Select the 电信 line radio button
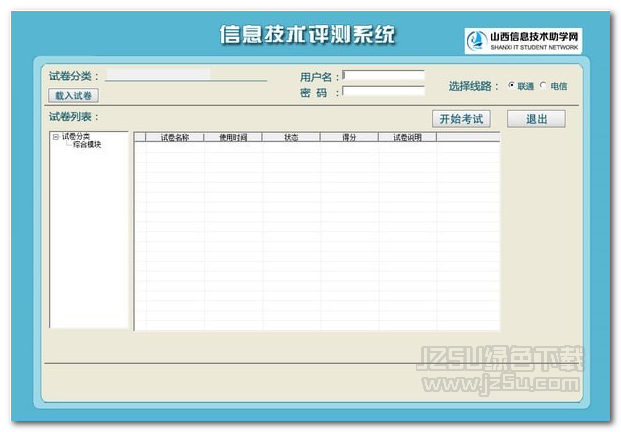This screenshot has width=621, height=432. click(x=543, y=85)
